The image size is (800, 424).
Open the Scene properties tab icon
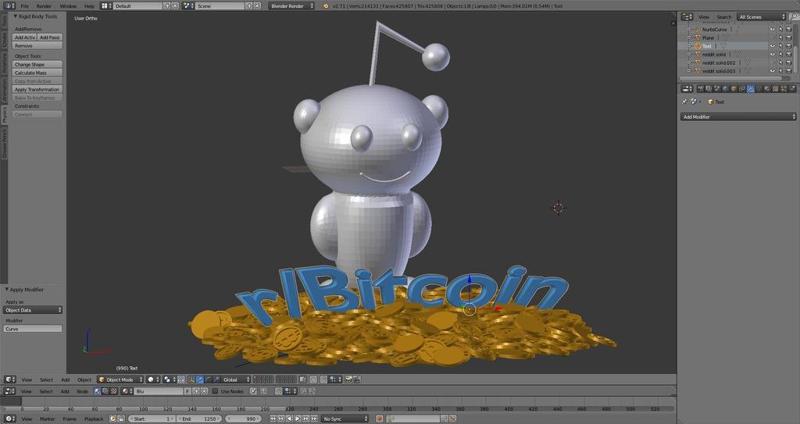717,88
